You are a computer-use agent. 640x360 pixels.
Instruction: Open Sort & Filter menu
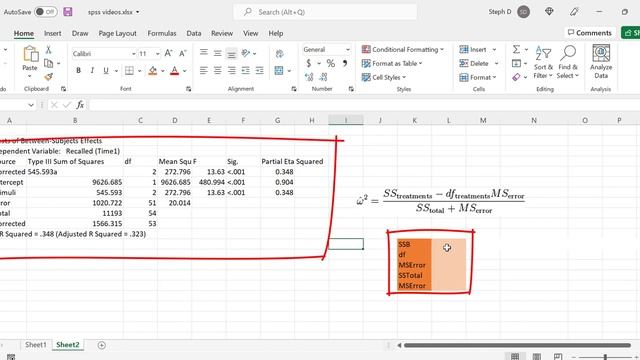(x=543, y=62)
